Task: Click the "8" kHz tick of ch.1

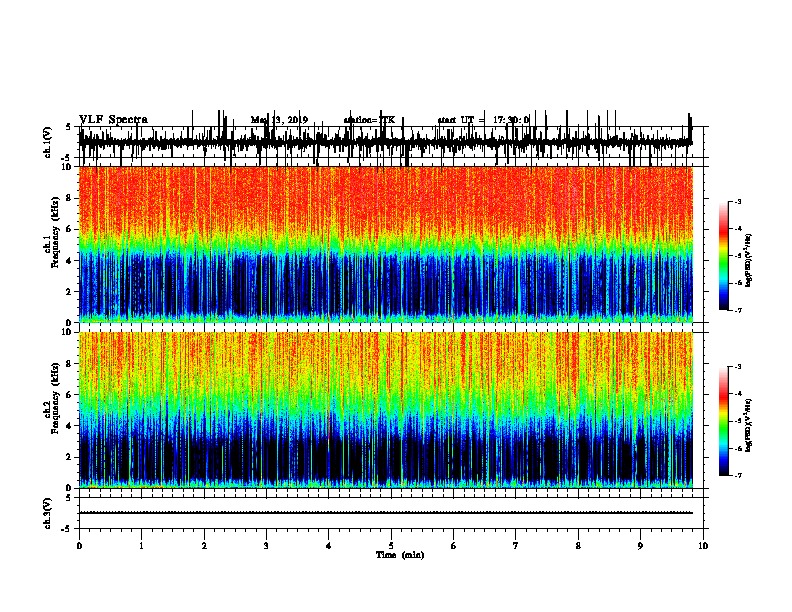Action: (x=69, y=198)
